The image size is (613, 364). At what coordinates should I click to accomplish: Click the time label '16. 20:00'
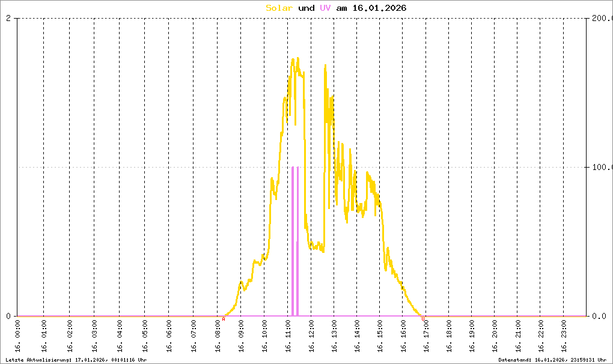point(495,336)
